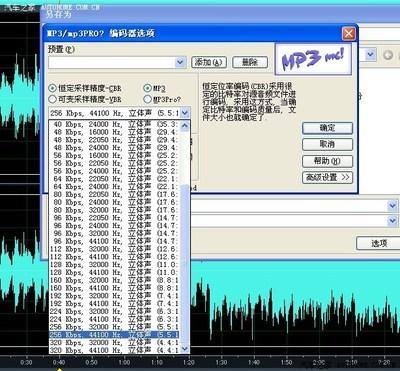Select constant bitrate CBR radio button
This screenshot has height=371, width=400.
point(52,88)
